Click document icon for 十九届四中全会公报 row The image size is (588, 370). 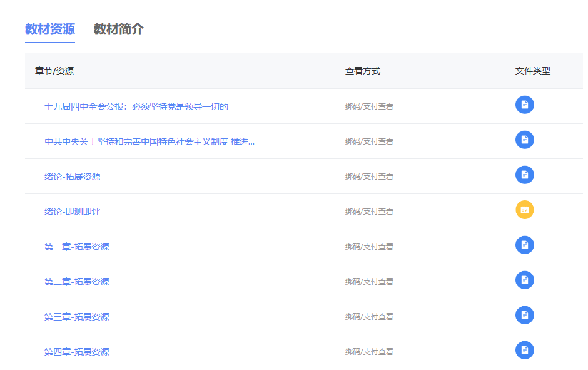click(525, 105)
